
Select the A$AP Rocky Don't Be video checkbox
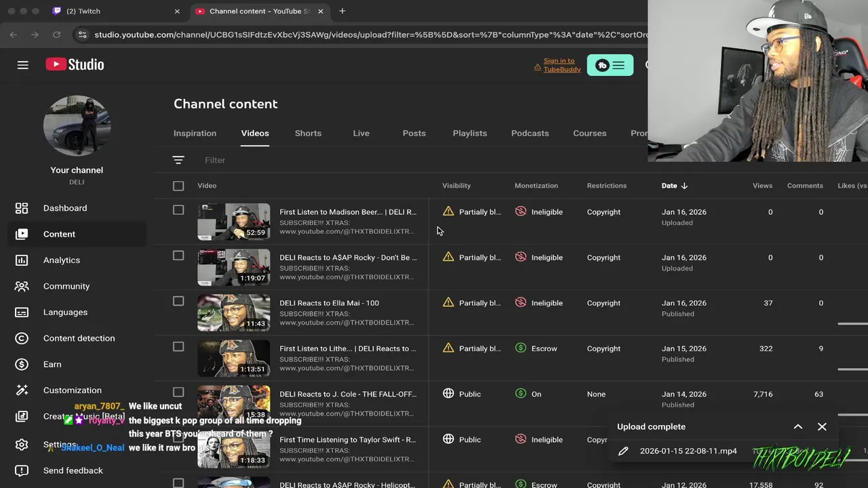click(x=178, y=256)
